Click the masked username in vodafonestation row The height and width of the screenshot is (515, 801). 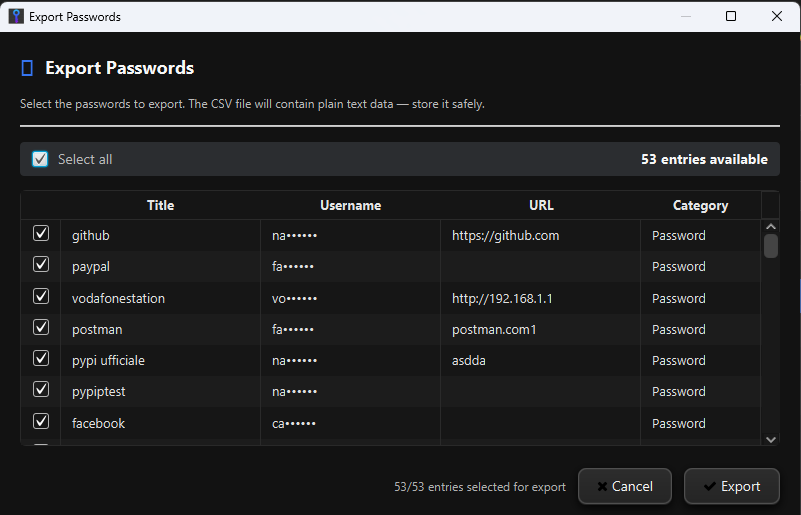(295, 298)
